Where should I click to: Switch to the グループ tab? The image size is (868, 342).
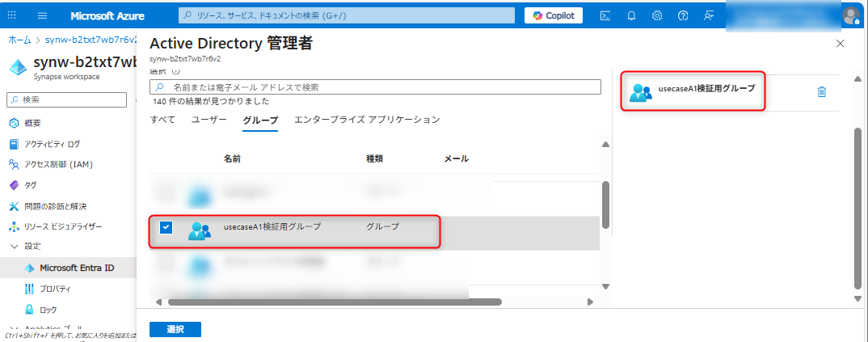pyautogui.click(x=260, y=120)
